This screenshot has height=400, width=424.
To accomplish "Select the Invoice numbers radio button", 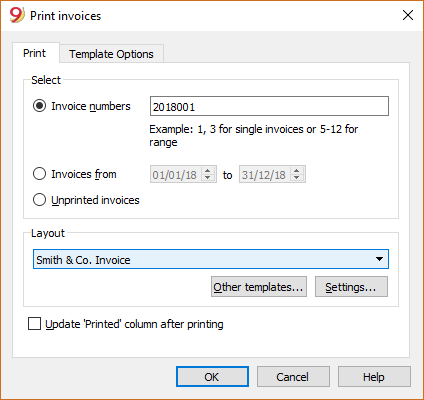I will 39,106.
